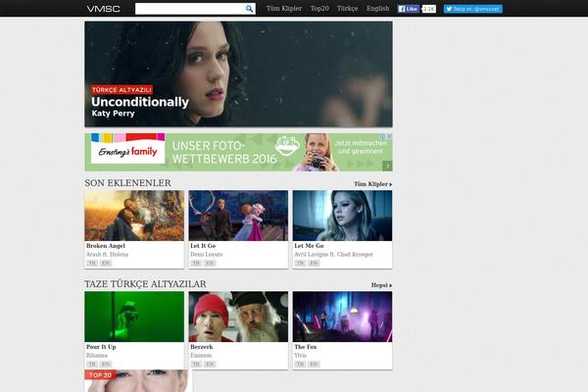Click Ylvis artist text
The height and width of the screenshot is (392, 588).
tap(301, 355)
